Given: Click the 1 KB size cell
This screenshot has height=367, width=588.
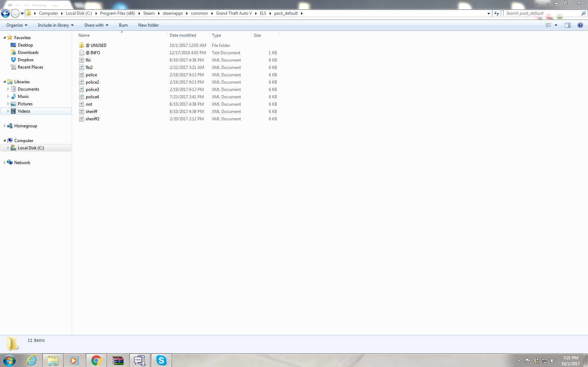Looking at the screenshot, I should pyautogui.click(x=272, y=53).
